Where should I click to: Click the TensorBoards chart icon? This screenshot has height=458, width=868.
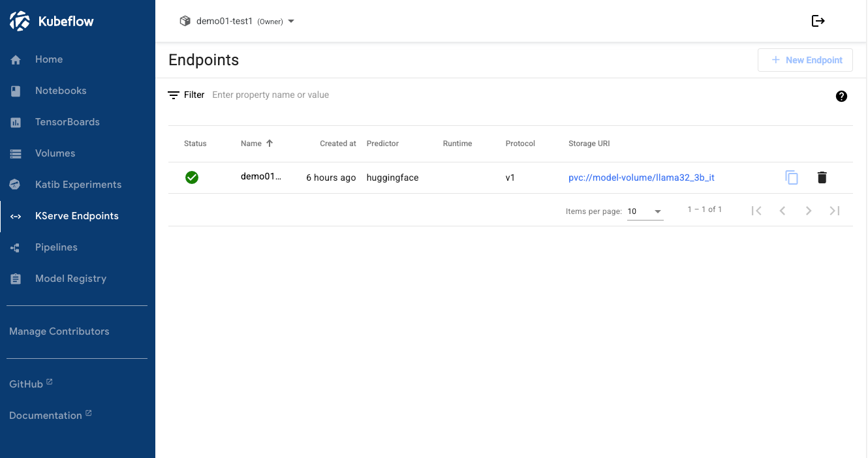click(16, 122)
